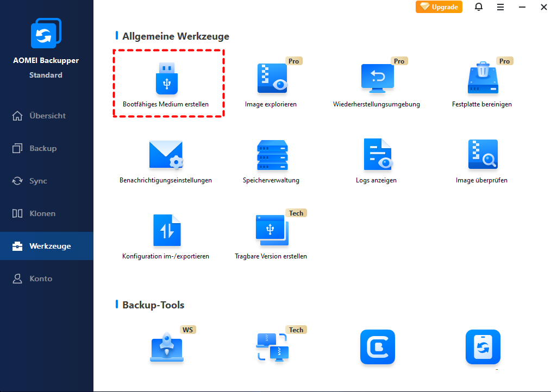The image size is (551, 392).
Task: Switch to Übersicht in sidebar
Action: coord(47,116)
